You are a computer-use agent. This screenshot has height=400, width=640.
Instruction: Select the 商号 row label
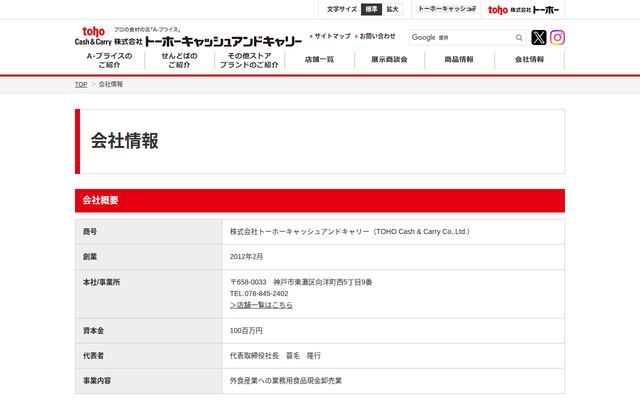(90, 232)
